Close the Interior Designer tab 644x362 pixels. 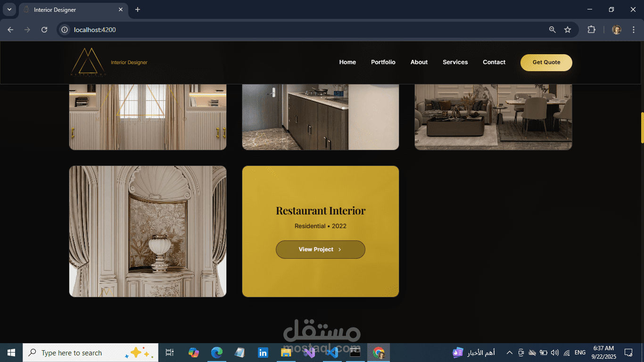point(121,9)
